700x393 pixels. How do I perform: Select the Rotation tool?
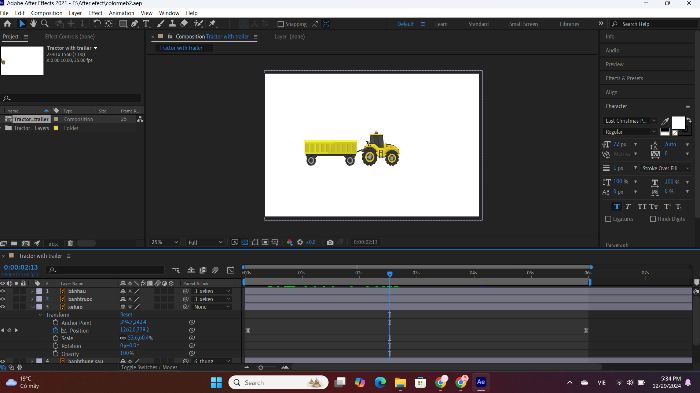(x=97, y=24)
